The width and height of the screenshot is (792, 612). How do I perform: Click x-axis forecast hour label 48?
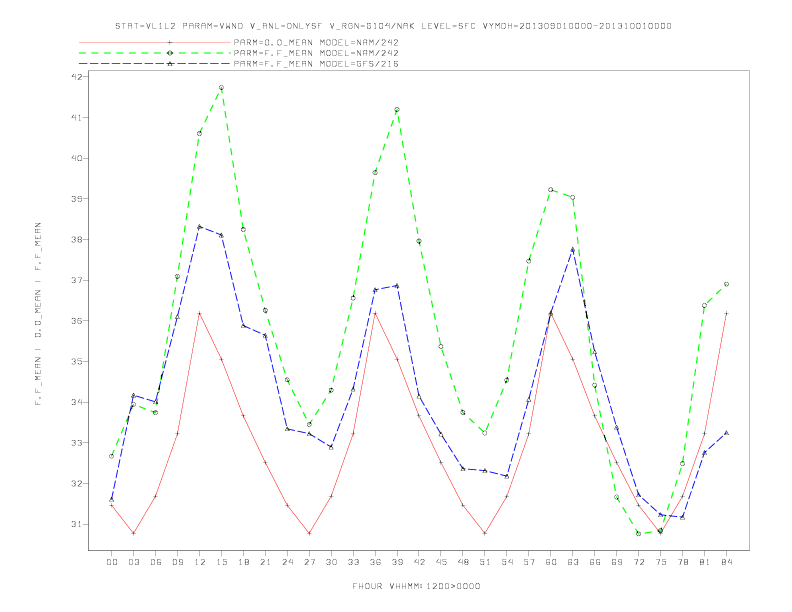click(x=463, y=562)
